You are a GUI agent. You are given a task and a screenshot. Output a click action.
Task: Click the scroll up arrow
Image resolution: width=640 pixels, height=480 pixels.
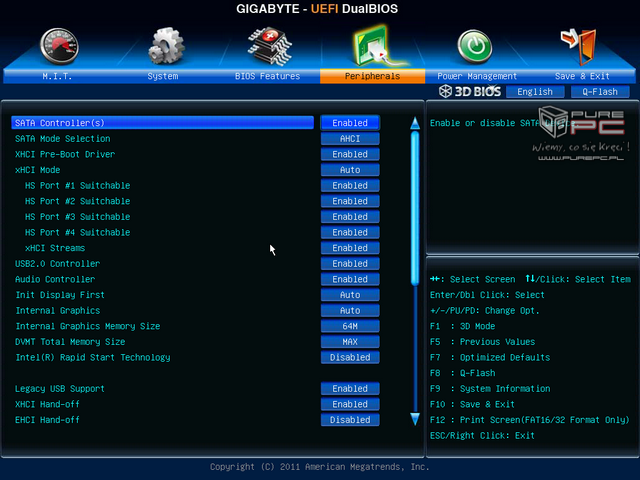coord(415,123)
